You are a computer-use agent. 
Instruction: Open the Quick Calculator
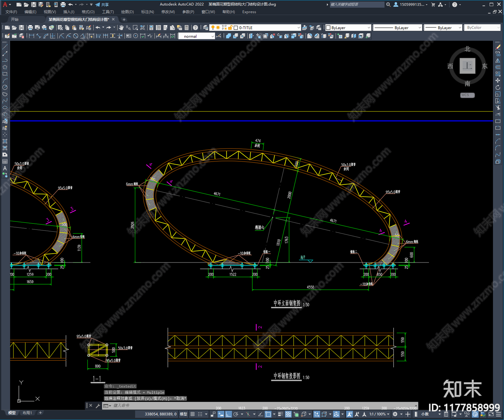[x=186, y=28]
